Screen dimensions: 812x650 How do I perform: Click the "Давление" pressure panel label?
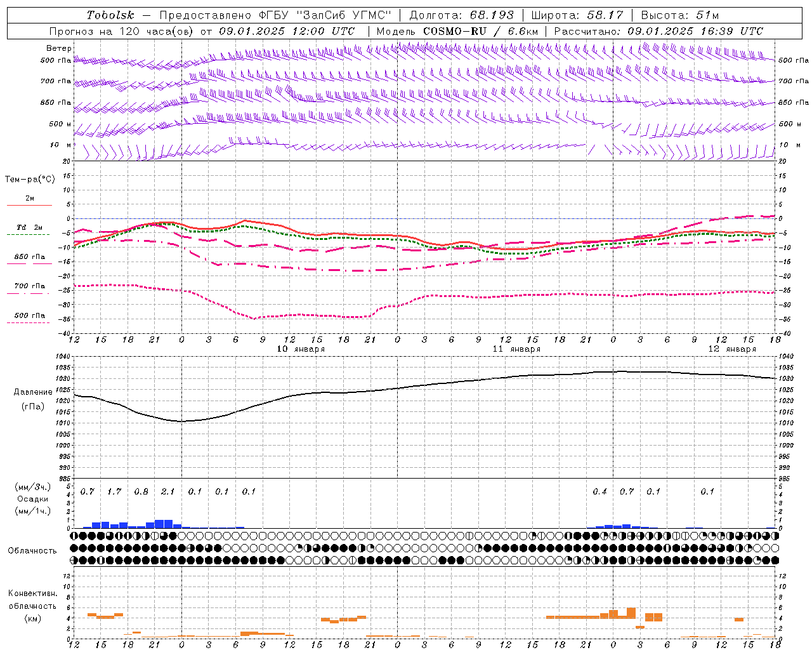33,392
